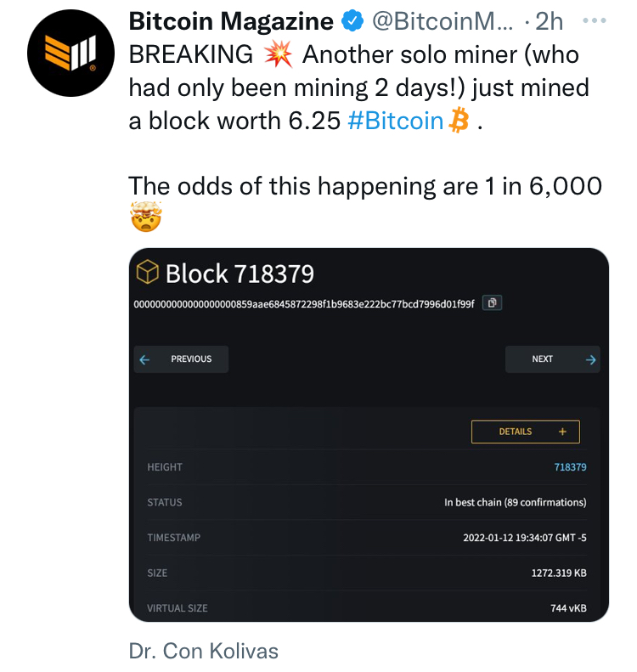
Task: Click the right arrow on Next
Action: pos(591,359)
